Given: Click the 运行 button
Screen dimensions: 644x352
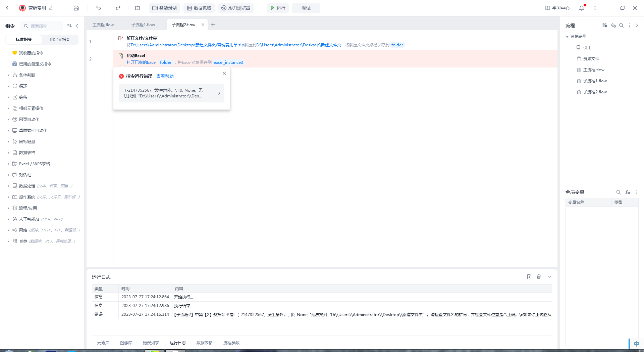Looking at the screenshot, I should coord(278,8).
